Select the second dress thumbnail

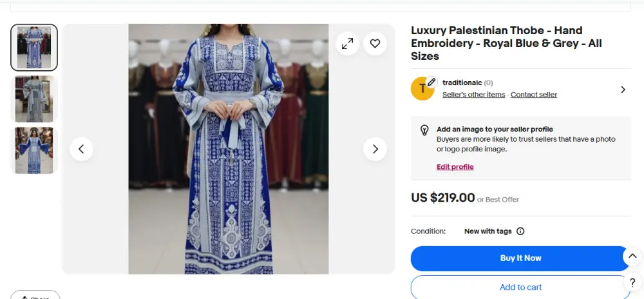pos(34,99)
